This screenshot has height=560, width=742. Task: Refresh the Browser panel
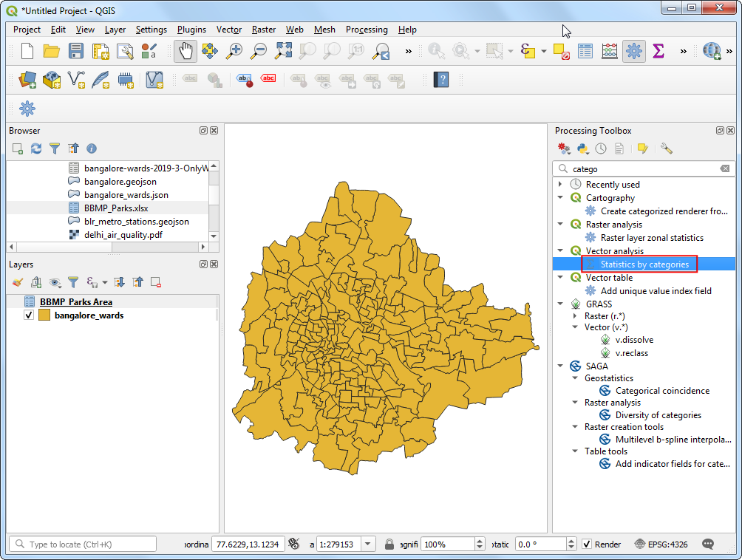[x=35, y=148]
